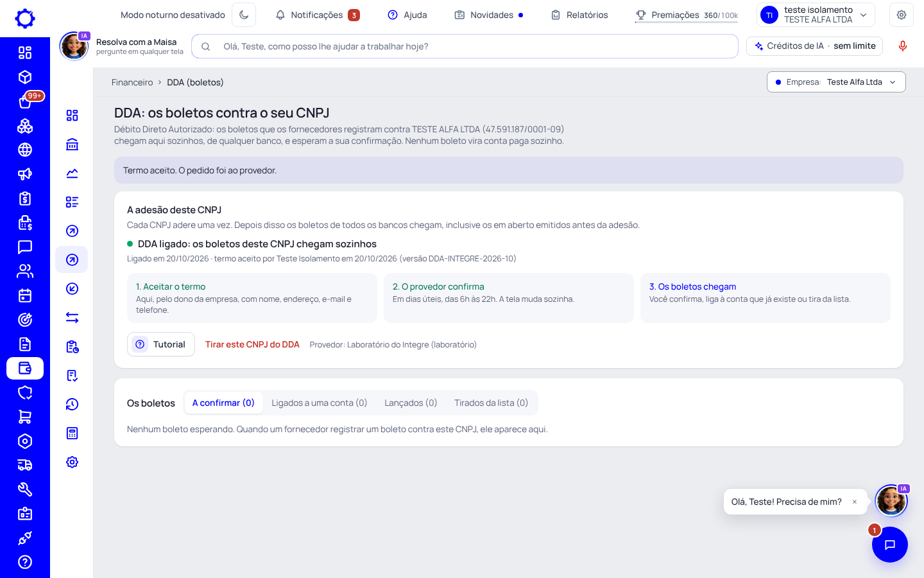
Task: Open the shopping bag icon with 99+ badge
Action: [x=25, y=101]
